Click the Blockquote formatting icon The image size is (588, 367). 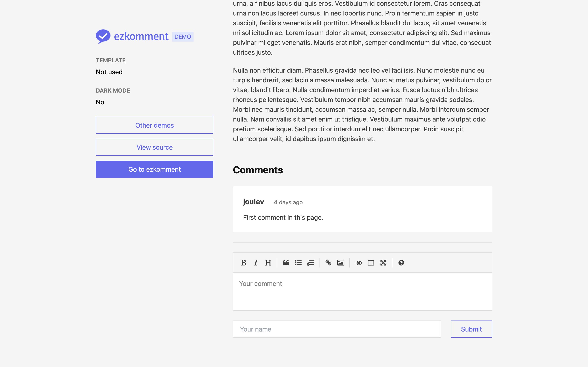[x=286, y=263]
